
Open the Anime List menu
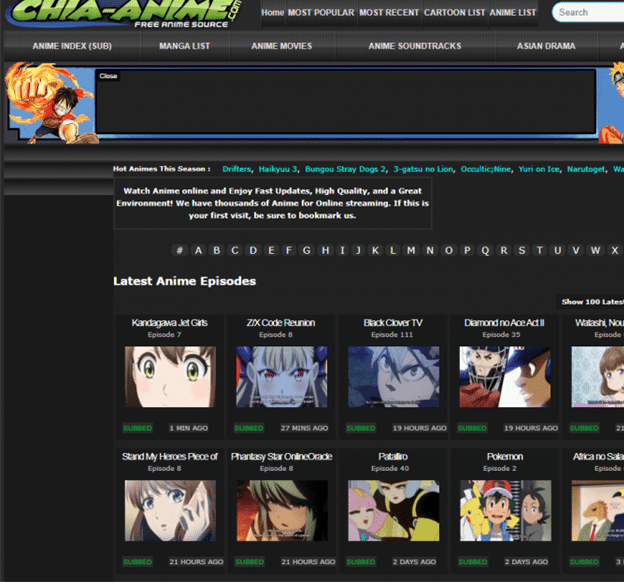[513, 13]
